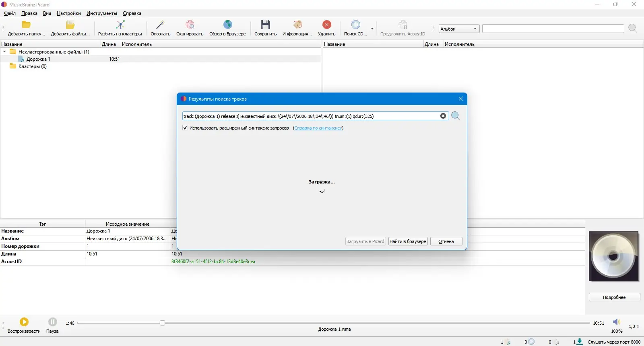Viewport: 644px width, 346px height.
Task: Click the Исполнитель column header in the right pane
Action: (543, 44)
